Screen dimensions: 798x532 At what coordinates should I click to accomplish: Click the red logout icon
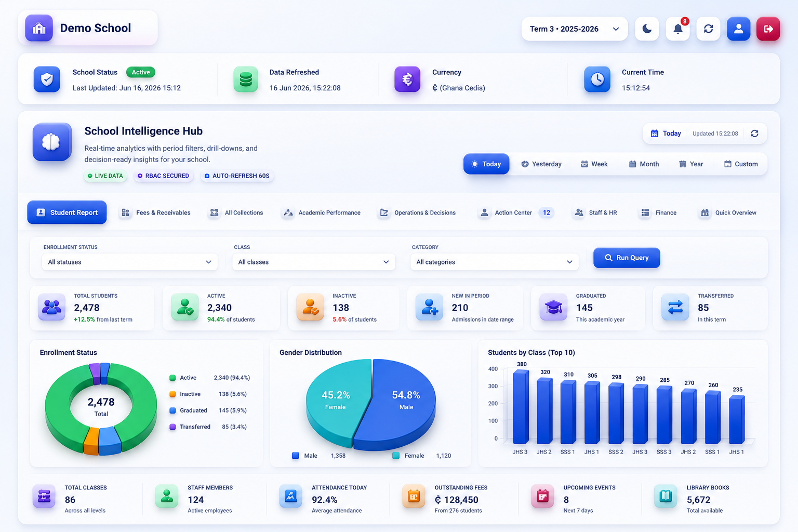[768, 29]
